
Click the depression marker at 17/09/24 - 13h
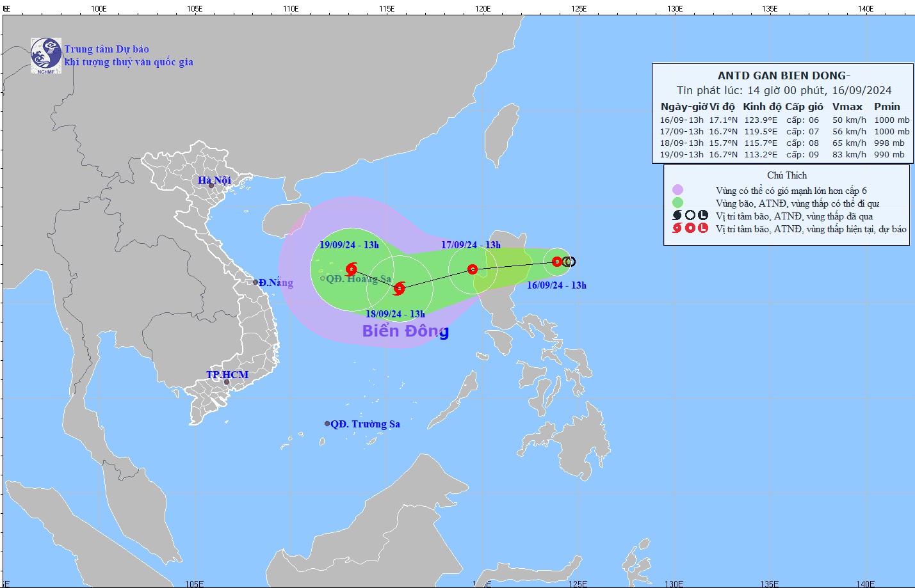pyautogui.click(x=473, y=269)
